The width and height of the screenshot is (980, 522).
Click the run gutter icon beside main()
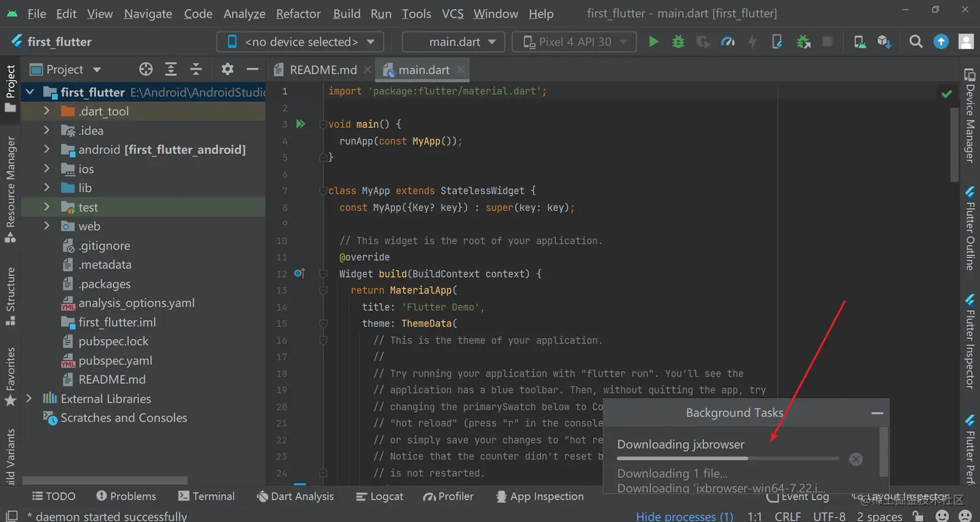[x=300, y=124]
